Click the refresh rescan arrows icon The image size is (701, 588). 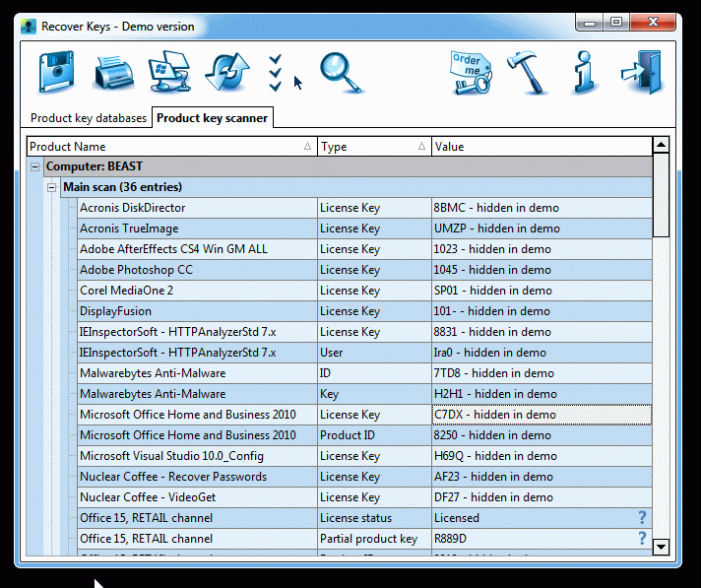click(x=226, y=73)
